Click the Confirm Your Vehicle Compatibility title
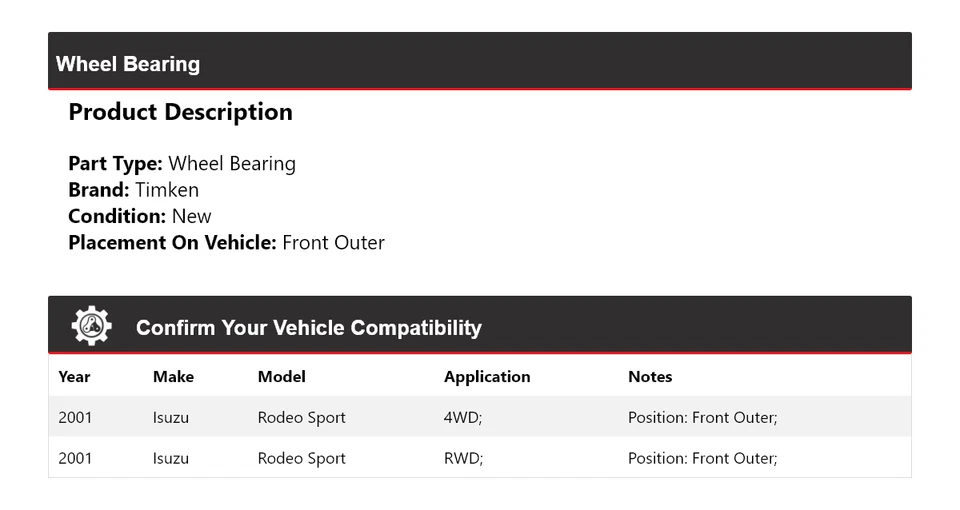 (308, 328)
